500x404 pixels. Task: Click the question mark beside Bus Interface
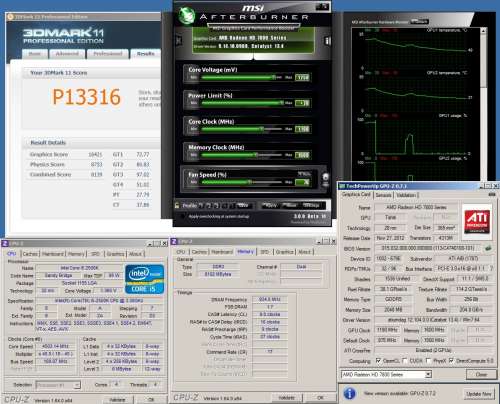pos(491,268)
